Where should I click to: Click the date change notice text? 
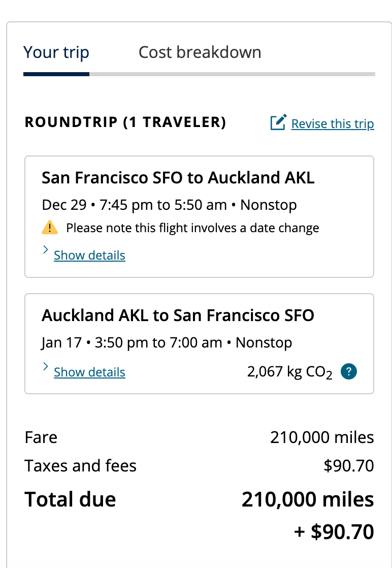pyautogui.click(x=192, y=228)
